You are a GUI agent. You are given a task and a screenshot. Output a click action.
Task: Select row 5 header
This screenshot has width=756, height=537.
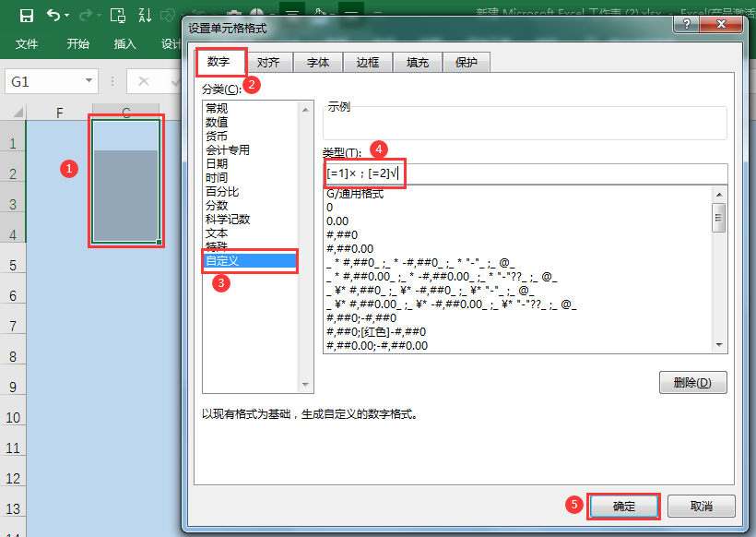[x=13, y=265]
